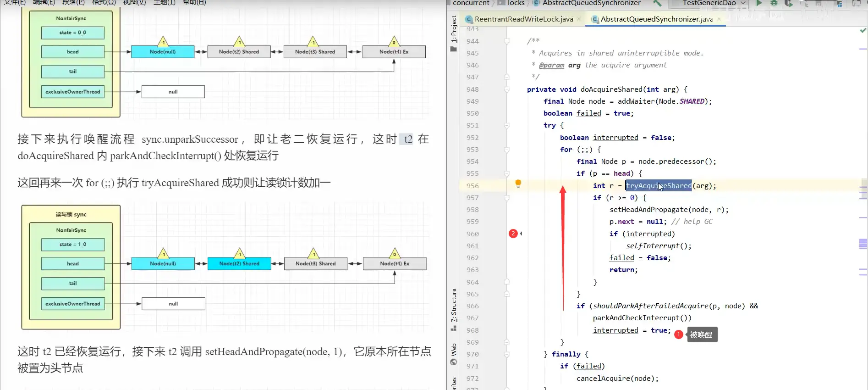Click the highlighted tryAcquireShared call

pyautogui.click(x=659, y=185)
